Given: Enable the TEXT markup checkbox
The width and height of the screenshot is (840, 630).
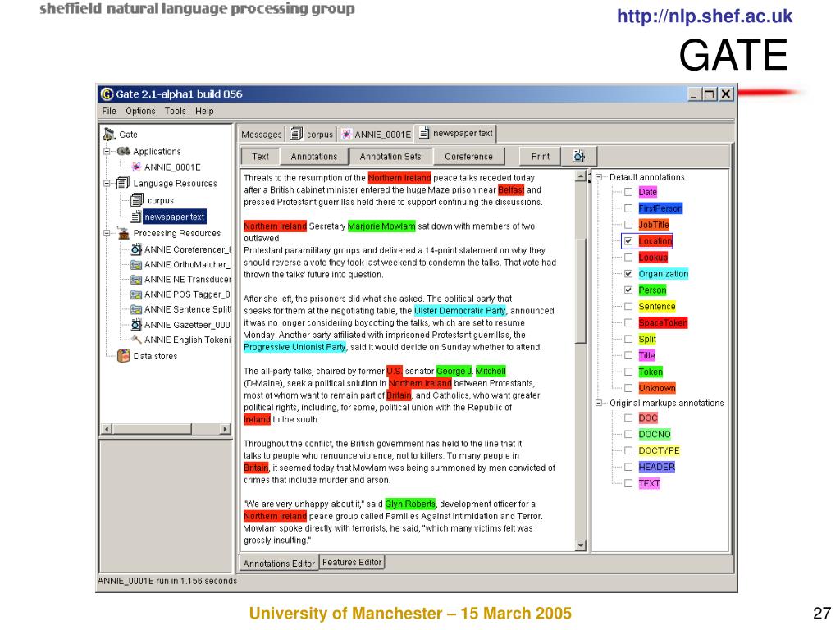Looking at the screenshot, I should (628, 483).
